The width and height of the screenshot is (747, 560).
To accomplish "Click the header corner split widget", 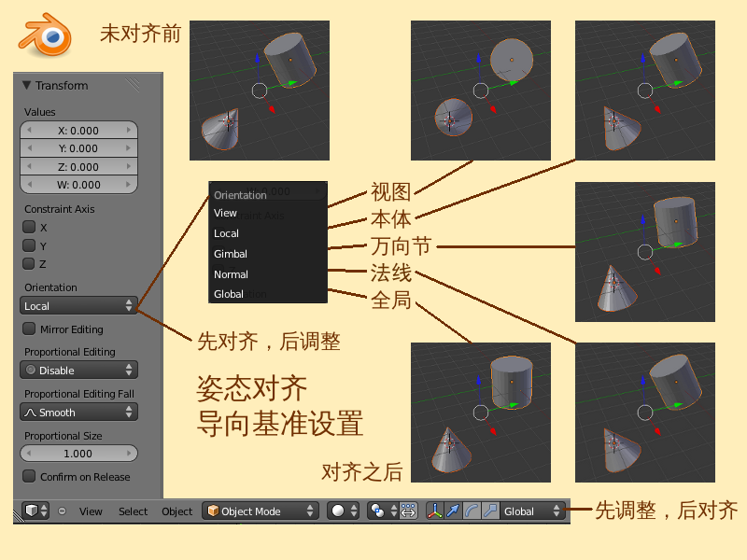I will tap(18, 515).
